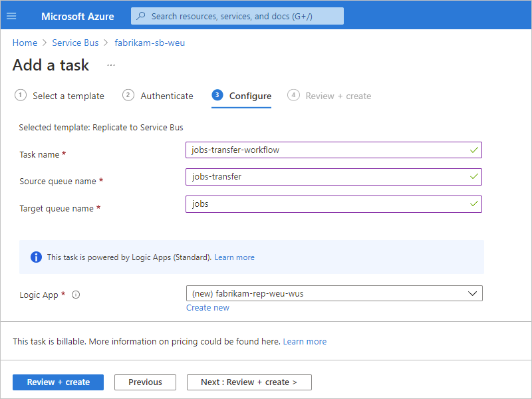Navigate to Home breadcrumb
This screenshot has height=399, width=532.
coord(25,43)
